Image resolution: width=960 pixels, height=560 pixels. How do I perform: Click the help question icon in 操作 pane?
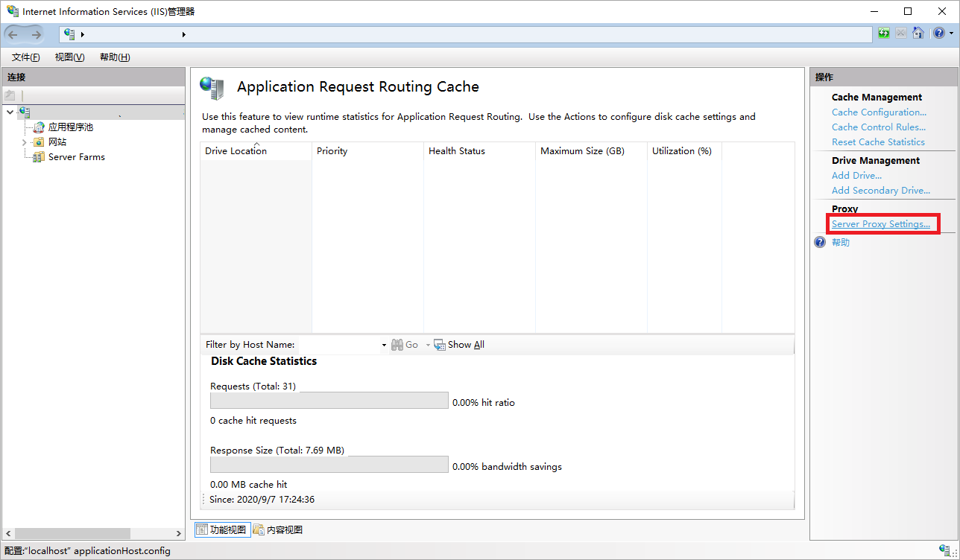pyautogui.click(x=820, y=243)
